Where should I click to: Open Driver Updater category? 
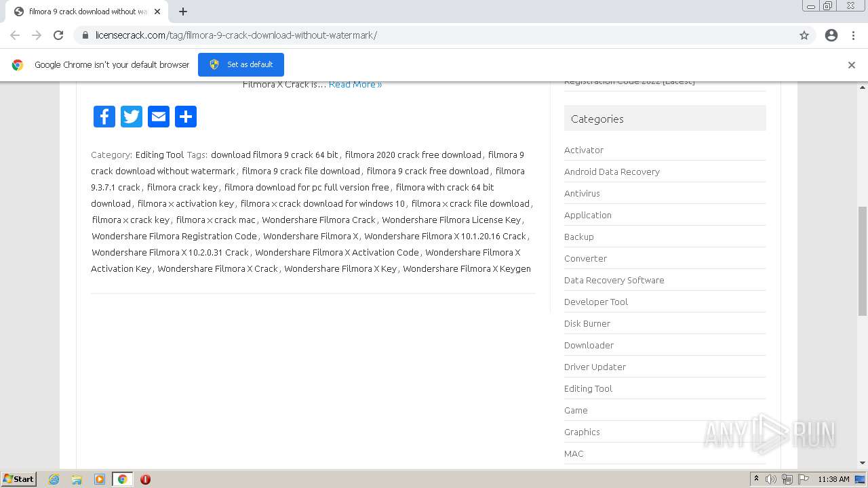point(595,367)
